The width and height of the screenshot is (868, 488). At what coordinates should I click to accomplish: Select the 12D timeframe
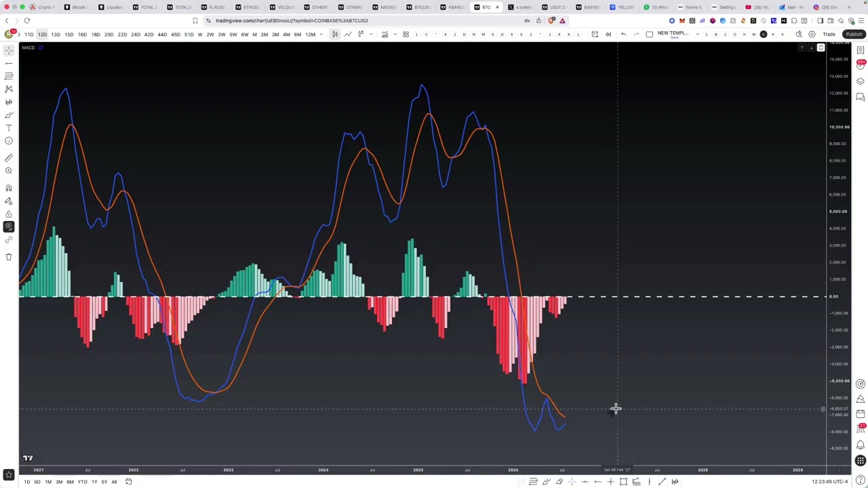click(x=42, y=35)
